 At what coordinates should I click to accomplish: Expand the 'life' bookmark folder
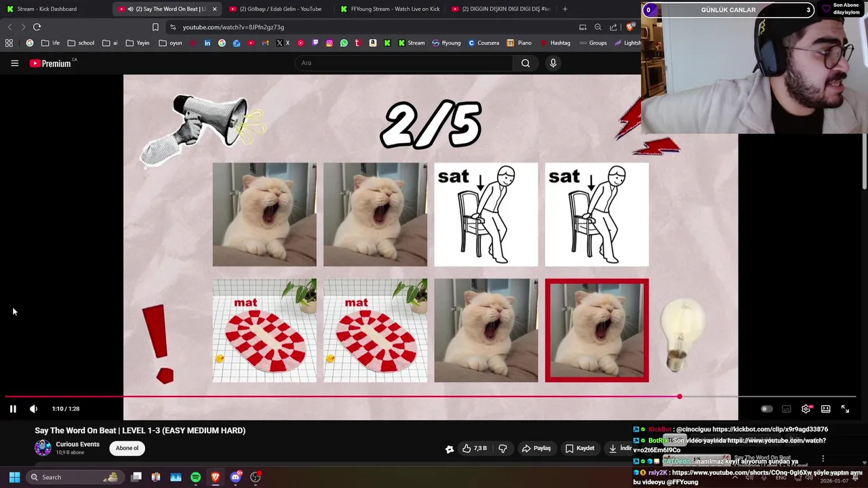pos(50,43)
